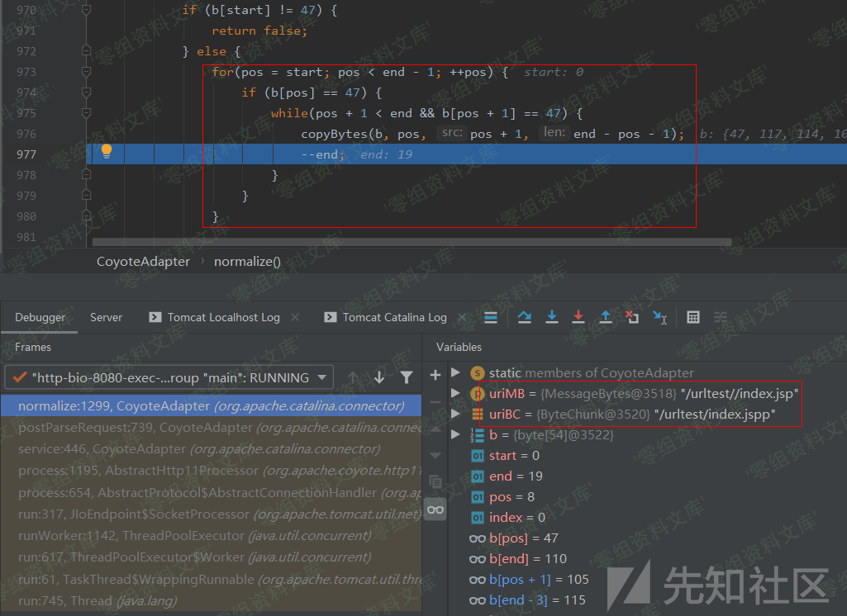Expand the byte array b variable
The image size is (847, 616).
455,435
